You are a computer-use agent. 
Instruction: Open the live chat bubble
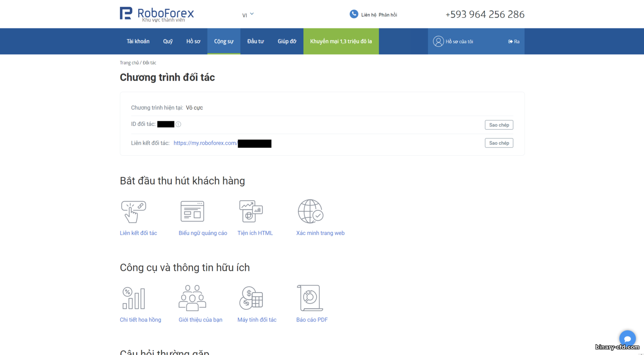point(627,338)
